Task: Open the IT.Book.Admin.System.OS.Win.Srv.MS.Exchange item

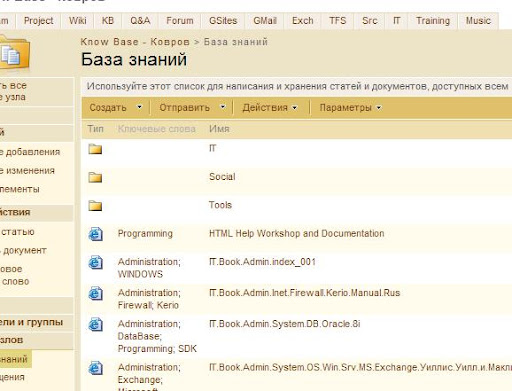Action: 360,368
